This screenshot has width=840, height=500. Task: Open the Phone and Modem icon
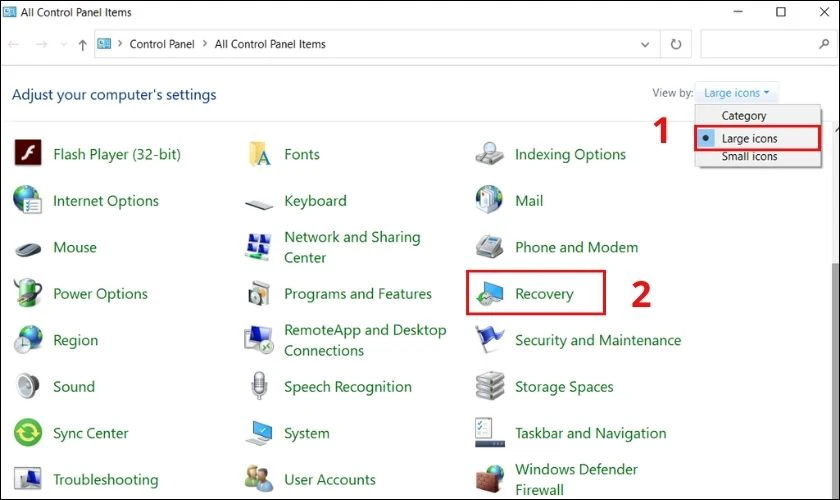pos(489,247)
